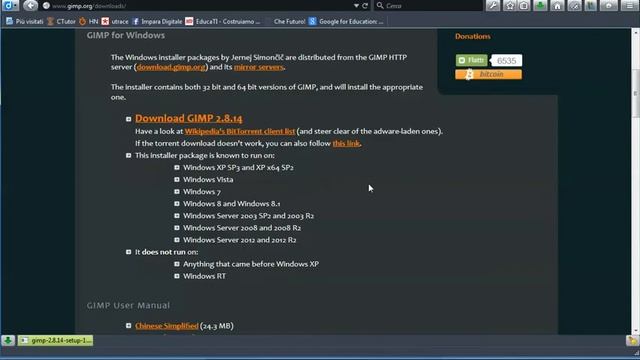Click the address bar URL gimp.org/downloads
The width and height of the screenshot is (640, 360).
click(89, 6)
